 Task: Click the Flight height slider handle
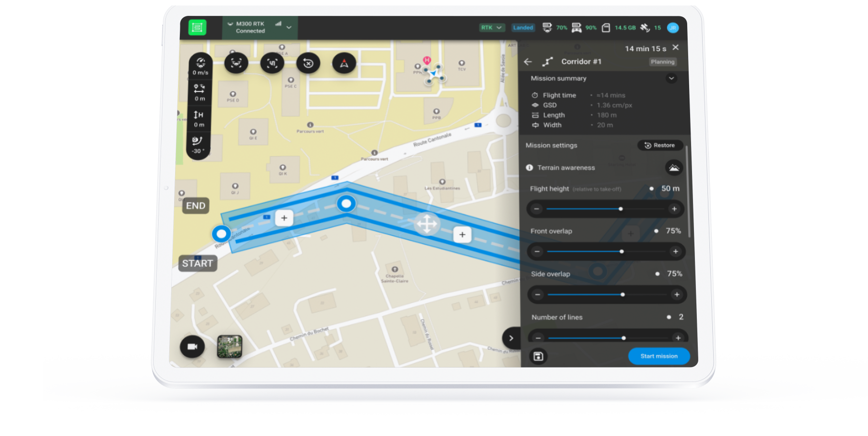[621, 209]
